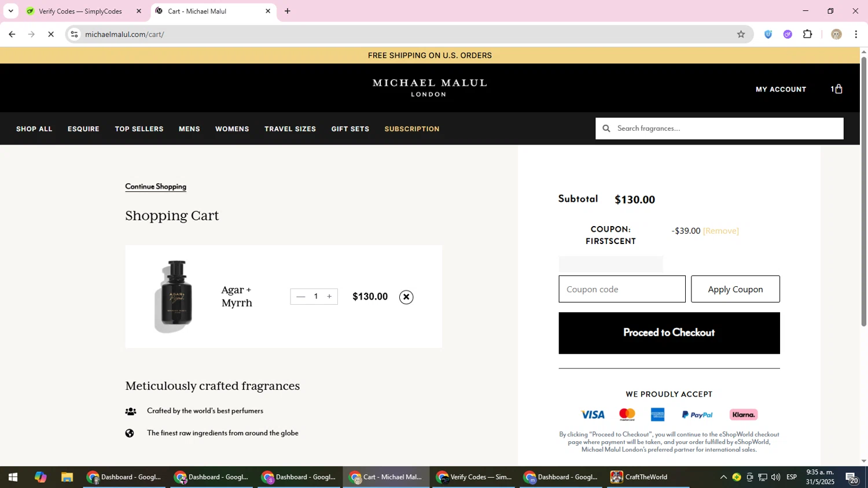Click the browser address bar URL
This screenshot has width=868, height=488.
click(124, 34)
